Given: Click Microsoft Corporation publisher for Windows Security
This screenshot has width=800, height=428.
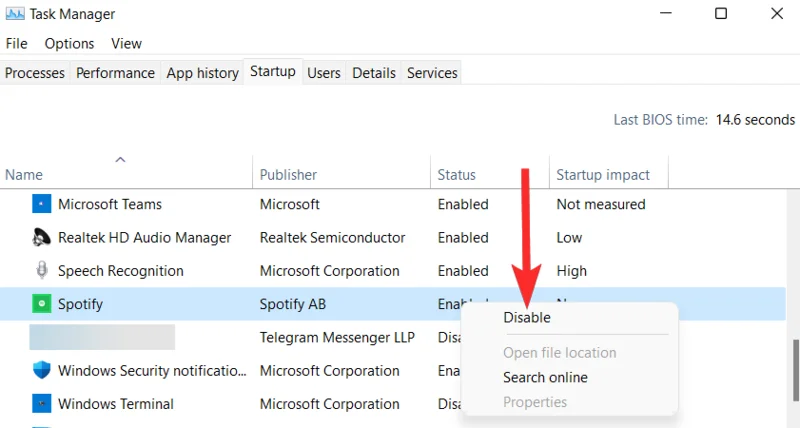Looking at the screenshot, I should 330,371.
